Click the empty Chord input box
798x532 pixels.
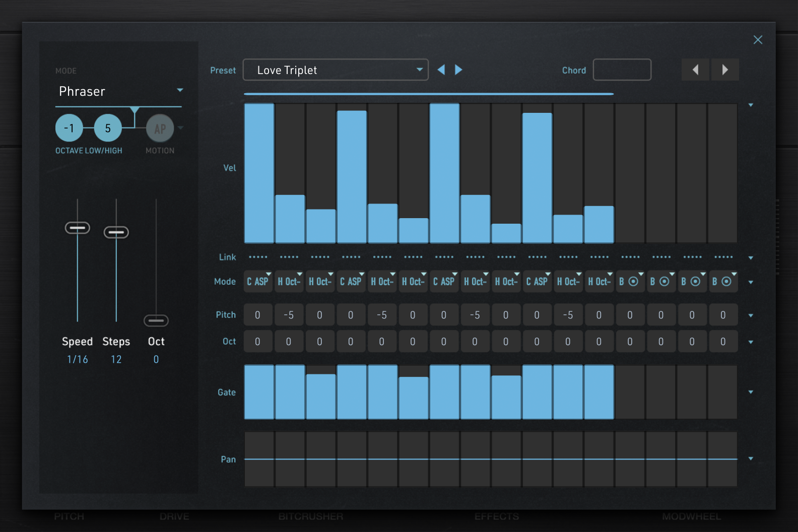(x=622, y=70)
